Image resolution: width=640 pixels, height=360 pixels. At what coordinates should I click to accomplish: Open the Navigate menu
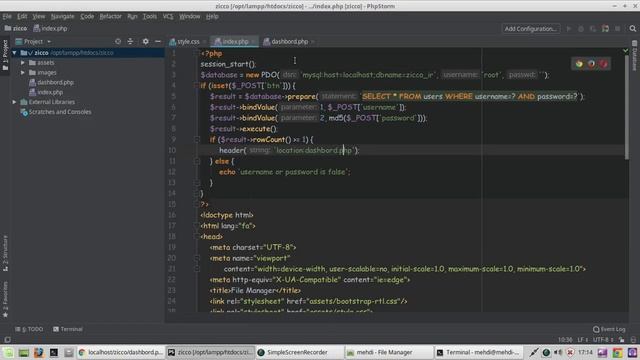tap(62, 16)
